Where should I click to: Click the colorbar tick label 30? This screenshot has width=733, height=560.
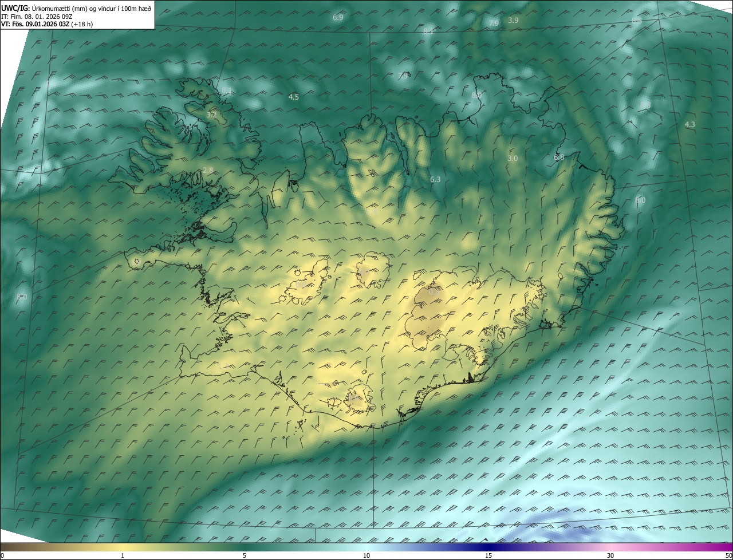pyautogui.click(x=610, y=555)
